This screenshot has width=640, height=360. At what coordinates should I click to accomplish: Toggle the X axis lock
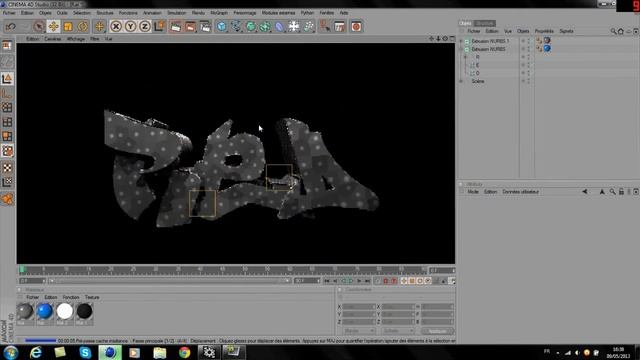pos(116,27)
